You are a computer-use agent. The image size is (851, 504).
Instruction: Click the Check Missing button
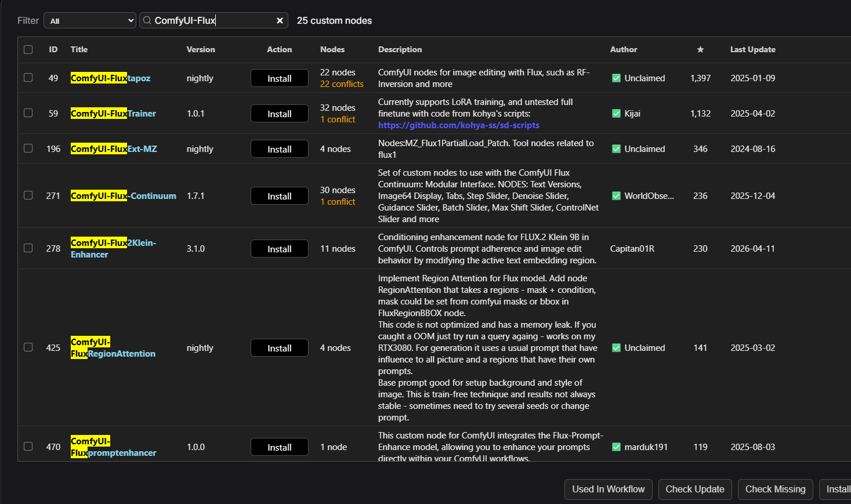(776, 490)
